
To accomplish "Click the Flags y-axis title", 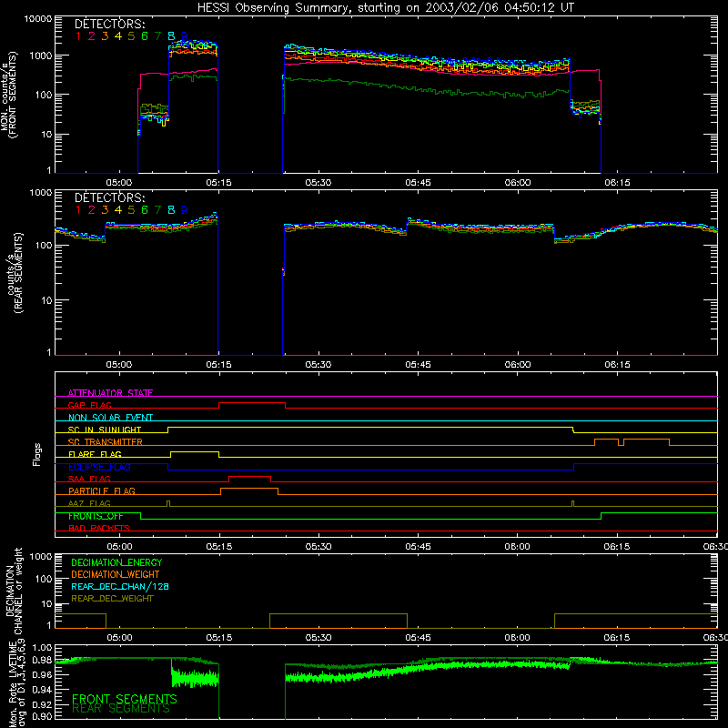I will pos(36,454).
